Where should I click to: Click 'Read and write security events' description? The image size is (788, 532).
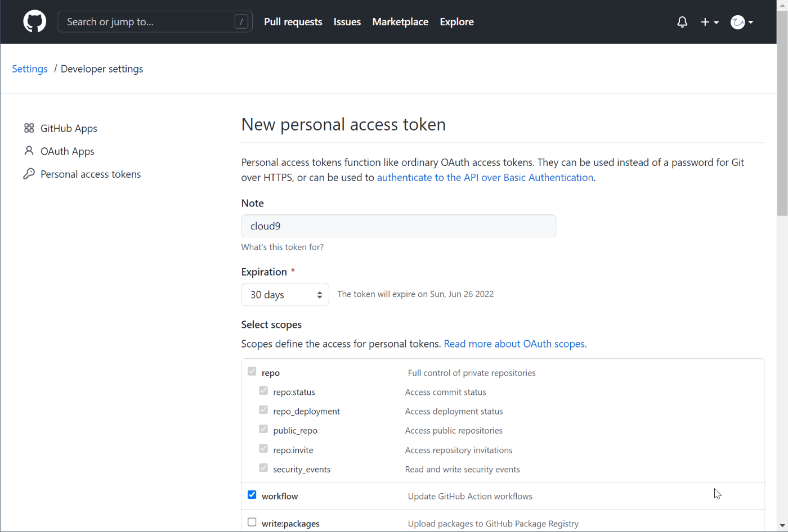(x=463, y=469)
